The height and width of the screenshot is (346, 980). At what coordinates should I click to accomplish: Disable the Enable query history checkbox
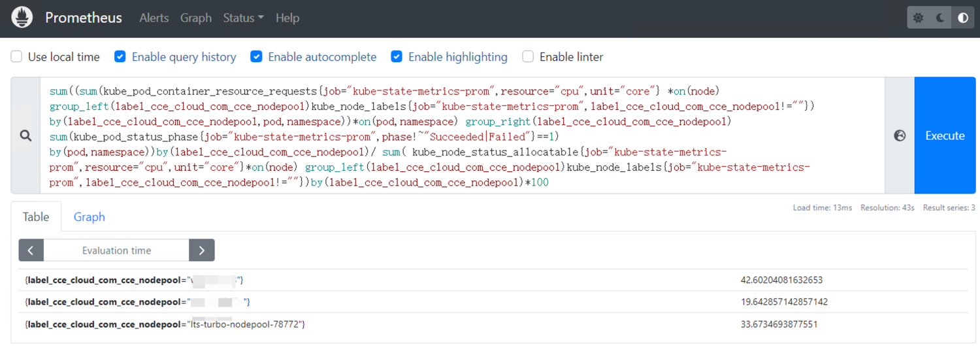[x=120, y=57]
